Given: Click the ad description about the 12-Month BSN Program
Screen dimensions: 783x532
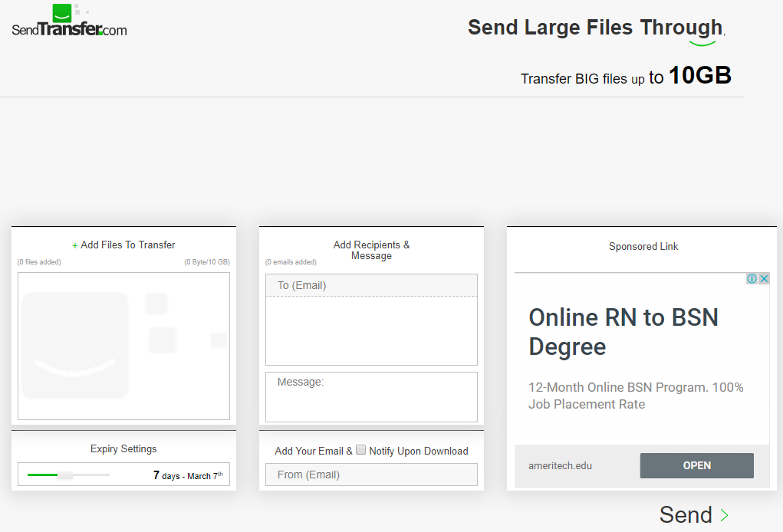Looking at the screenshot, I should click(x=636, y=396).
